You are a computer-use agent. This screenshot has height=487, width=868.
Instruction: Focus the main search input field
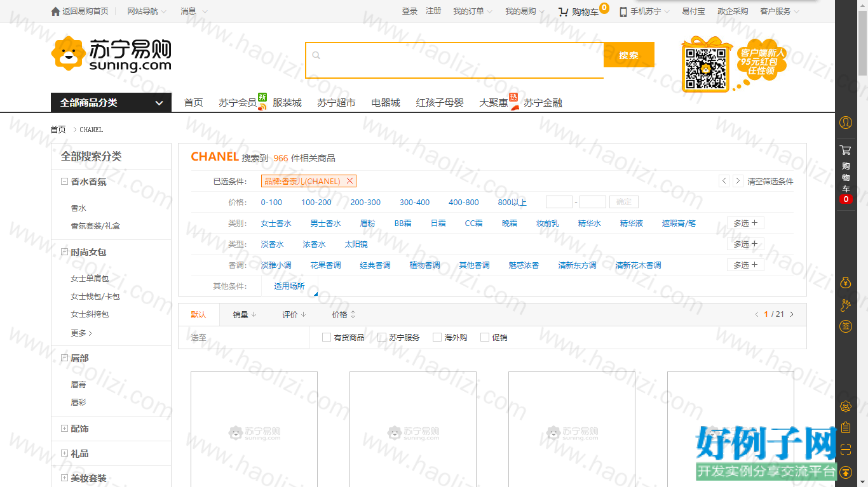pyautogui.click(x=454, y=60)
